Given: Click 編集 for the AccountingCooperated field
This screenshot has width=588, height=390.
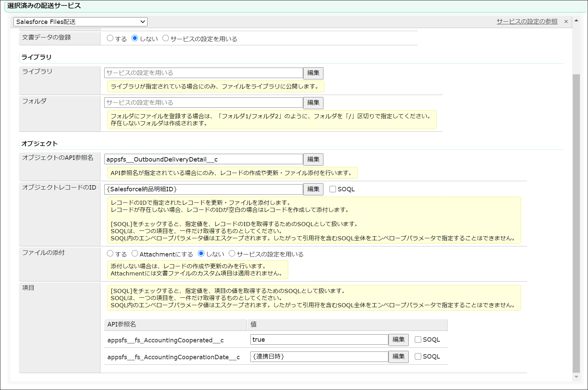Looking at the screenshot, I should pyautogui.click(x=398, y=340).
